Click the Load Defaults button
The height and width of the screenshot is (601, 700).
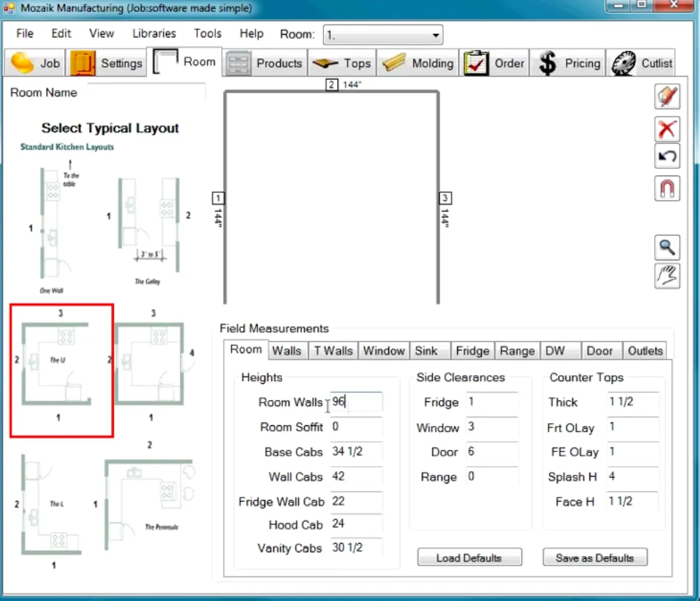coord(469,558)
